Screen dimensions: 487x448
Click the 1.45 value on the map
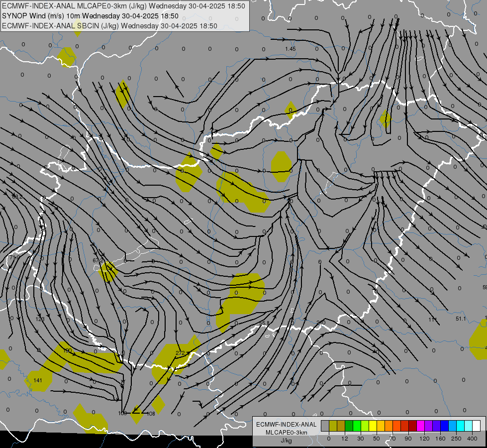pos(291,49)
